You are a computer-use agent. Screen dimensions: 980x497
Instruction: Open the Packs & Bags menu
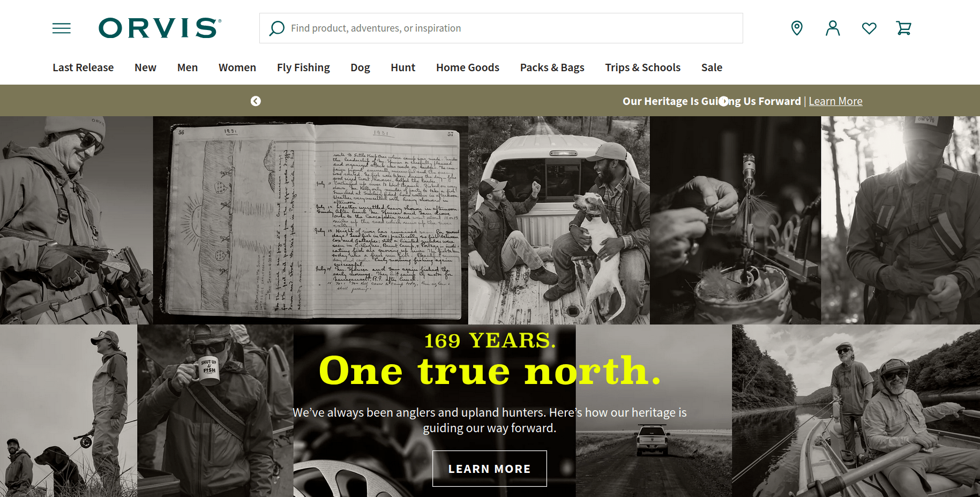tap(552, 67)
